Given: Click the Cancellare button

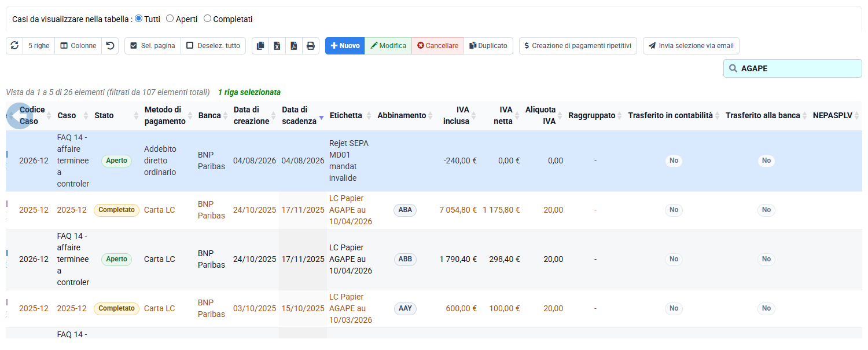Looking at the screenshot, I should pos(438,46).
